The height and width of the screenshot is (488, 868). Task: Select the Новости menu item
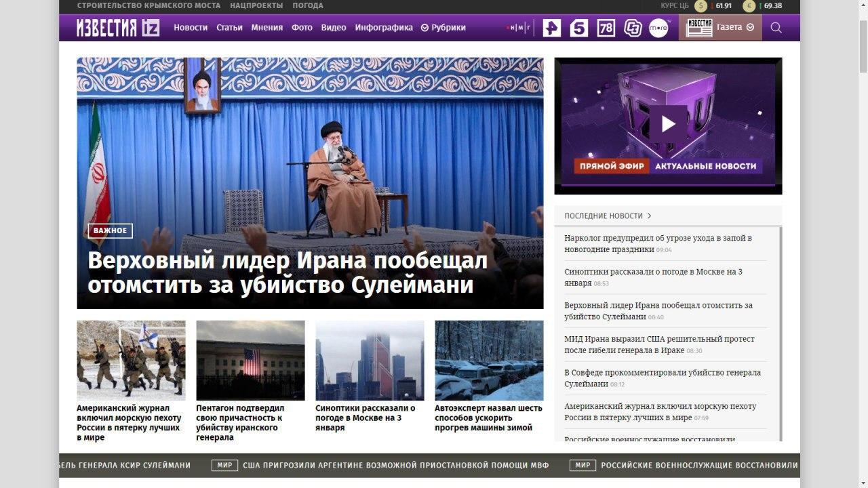click(191, 28)
